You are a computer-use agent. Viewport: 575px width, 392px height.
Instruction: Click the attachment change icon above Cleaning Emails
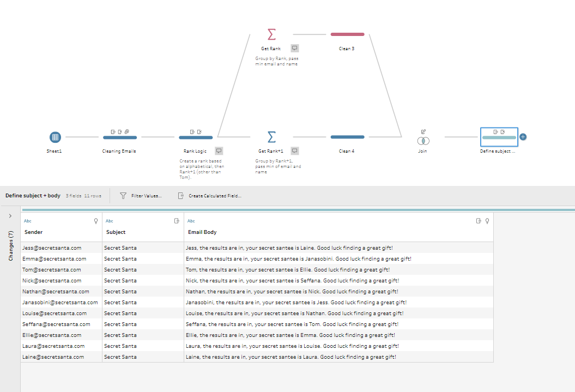coord(127,131)
